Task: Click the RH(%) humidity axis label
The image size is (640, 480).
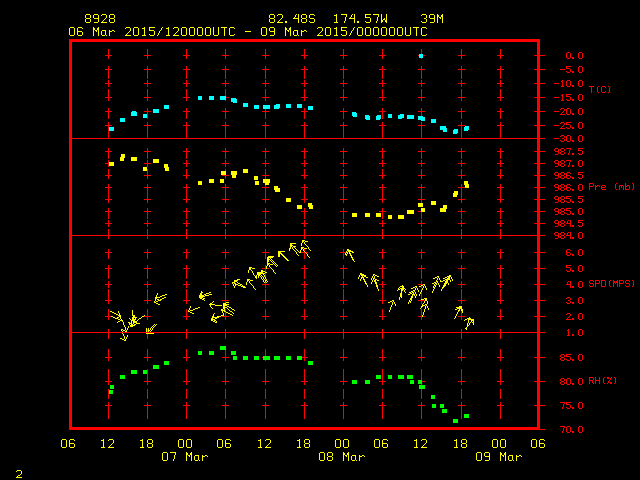Action: pos(602,381)
